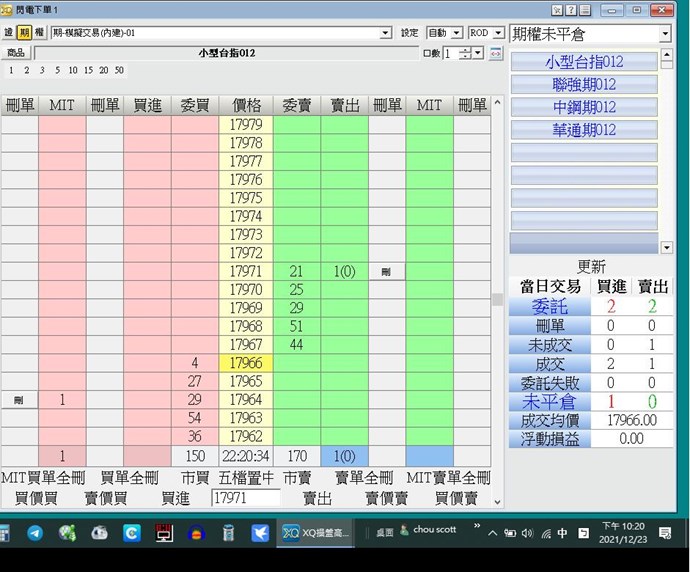The width and height of the screenshot is (690, 572).
Task: Toggle the 證 securities mode button
Action: (x=9, y=33)
